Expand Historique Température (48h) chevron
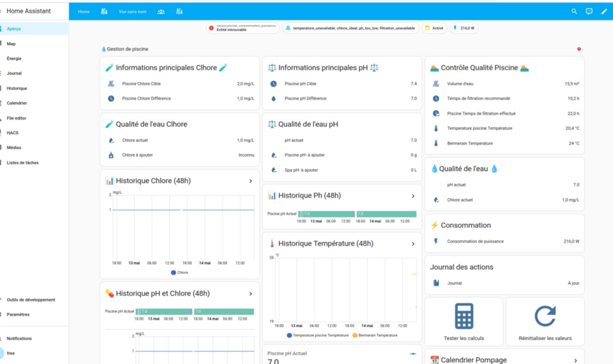Viewport: 613px width, 364px height. click(x=413, y=243)
